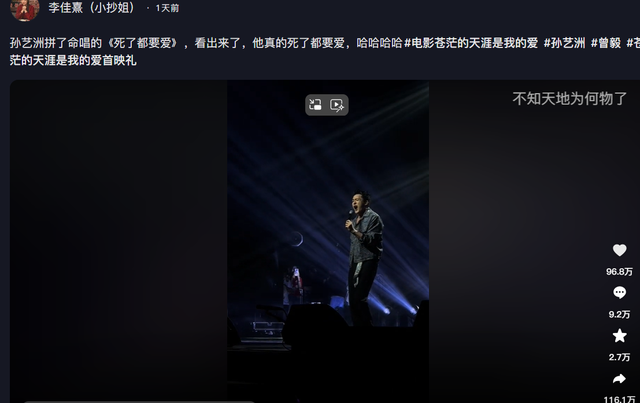Click the 不知天地为何物了 caption text
Viewport: 640px width, 403px height.
[x=569, y=99]
